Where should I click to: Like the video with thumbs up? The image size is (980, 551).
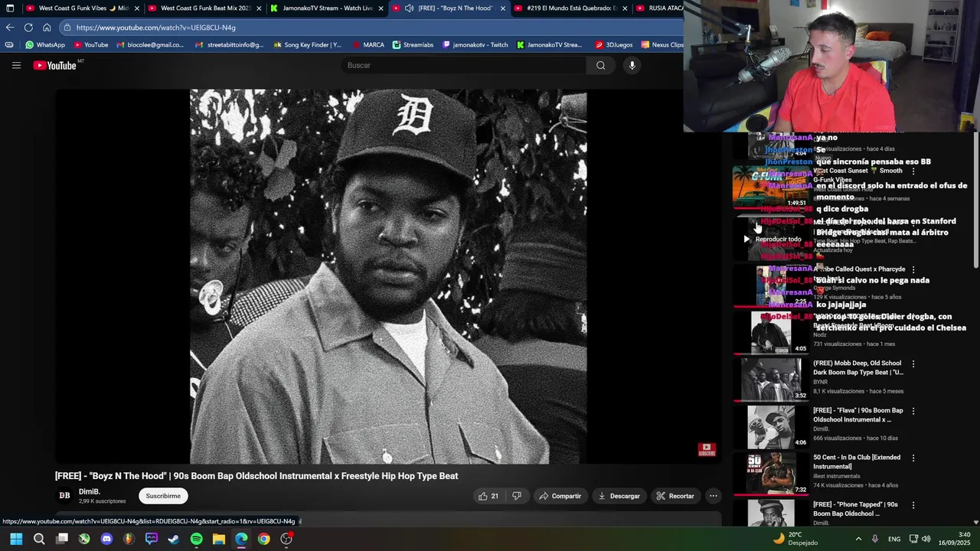coord(488,496)
